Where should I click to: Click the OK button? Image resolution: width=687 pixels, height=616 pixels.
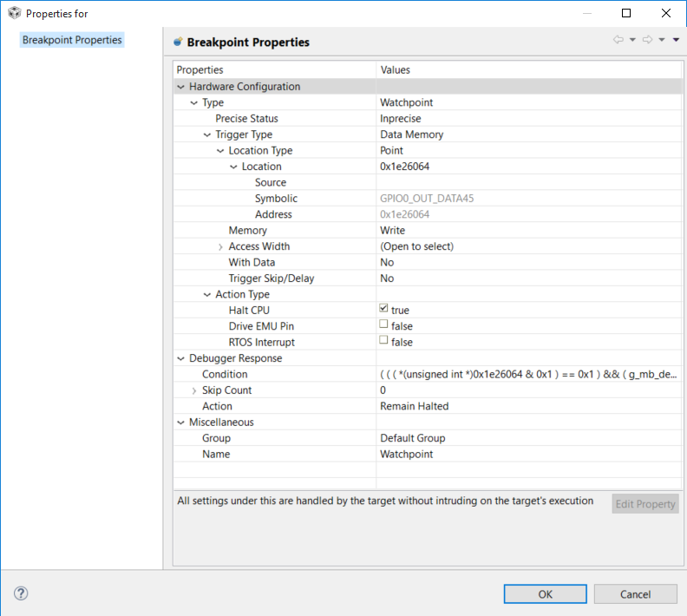[x=545, y=594]
